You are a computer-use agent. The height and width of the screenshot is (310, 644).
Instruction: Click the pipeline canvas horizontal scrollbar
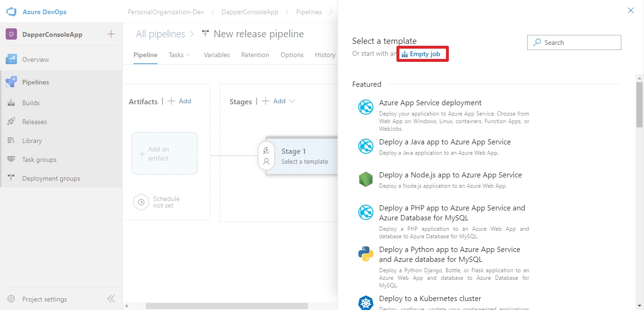226,306
